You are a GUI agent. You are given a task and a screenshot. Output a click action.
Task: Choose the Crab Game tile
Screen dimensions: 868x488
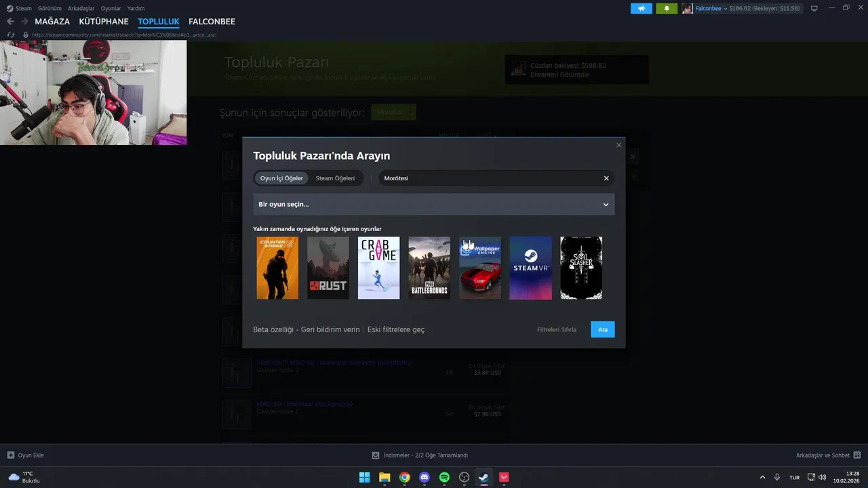(379, 268)
